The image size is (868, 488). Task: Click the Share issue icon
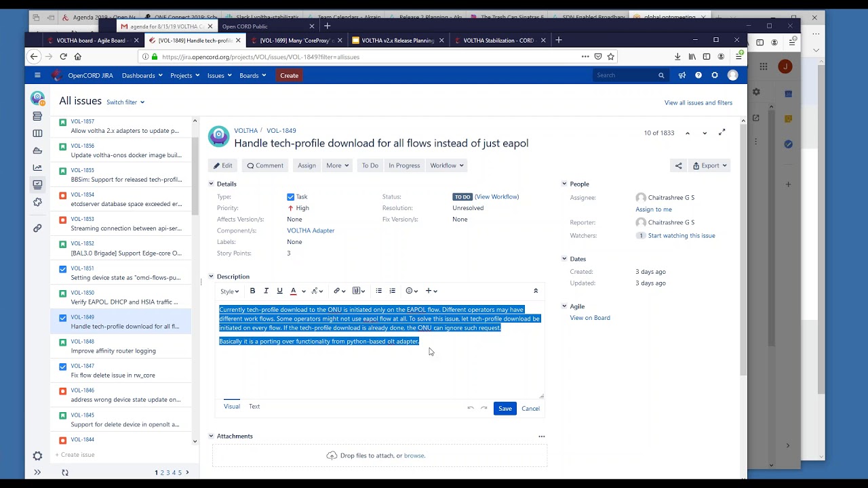(x=678, y=165)
